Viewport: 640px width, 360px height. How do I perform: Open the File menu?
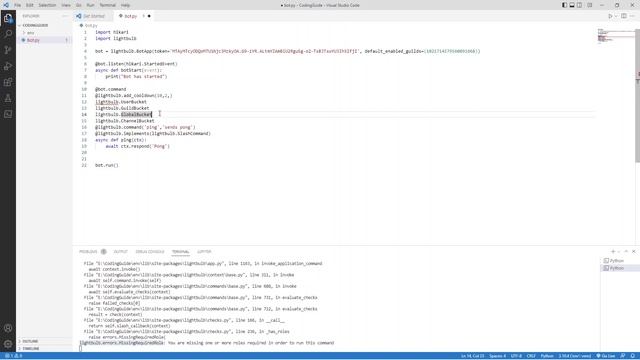[x=18, y=5]
